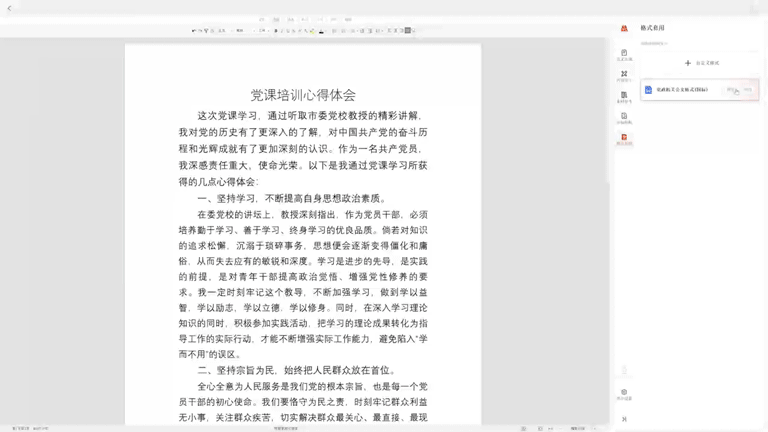The height and width of the screenshot is (432, 768).
Task: Click the dark shaded square toolbar icon
Action: [x=408, y=30]
